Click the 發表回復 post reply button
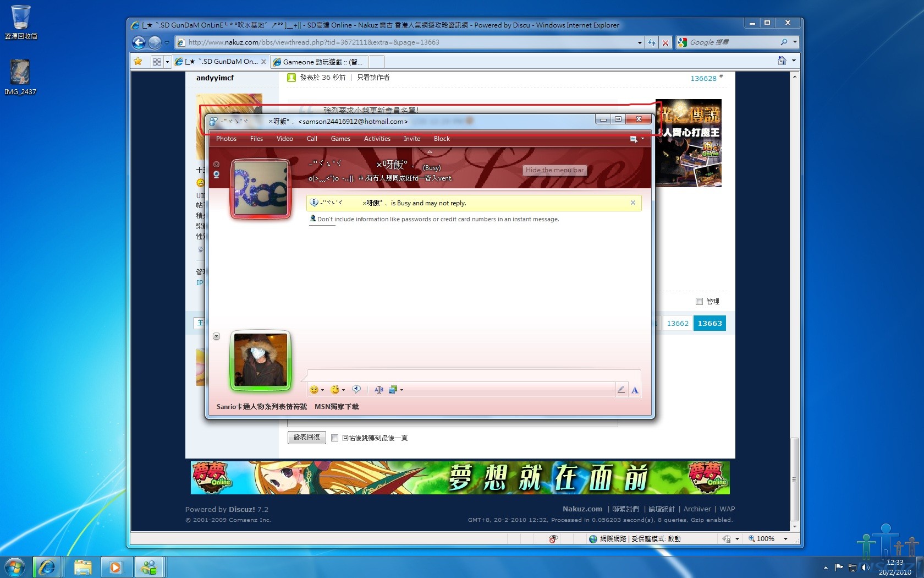 tap(307, 437)
